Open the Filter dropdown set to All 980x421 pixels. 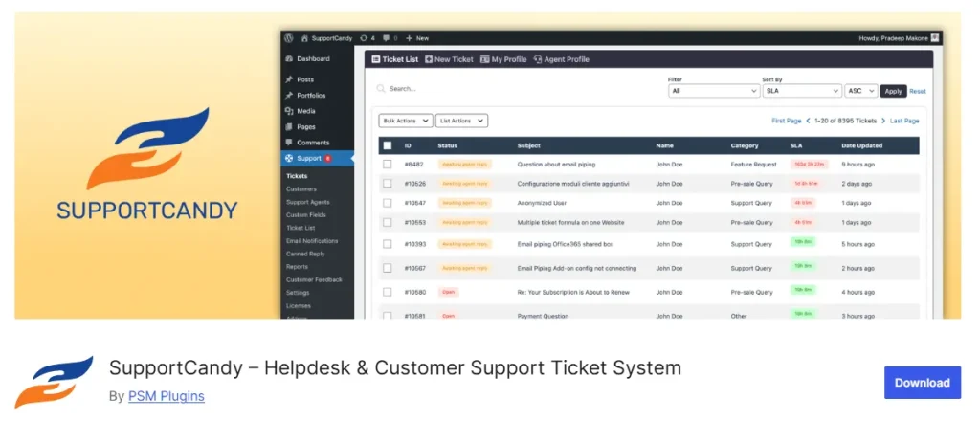tap(714, 91)
